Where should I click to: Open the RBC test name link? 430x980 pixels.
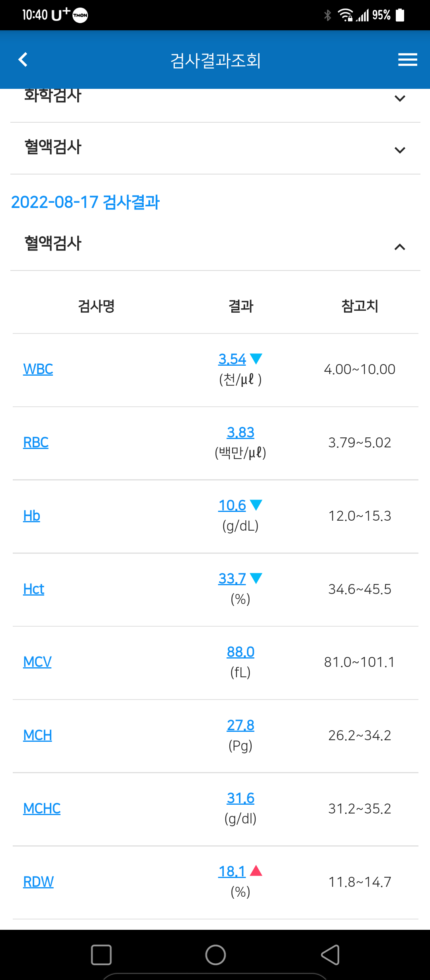(x=36, y=443)
